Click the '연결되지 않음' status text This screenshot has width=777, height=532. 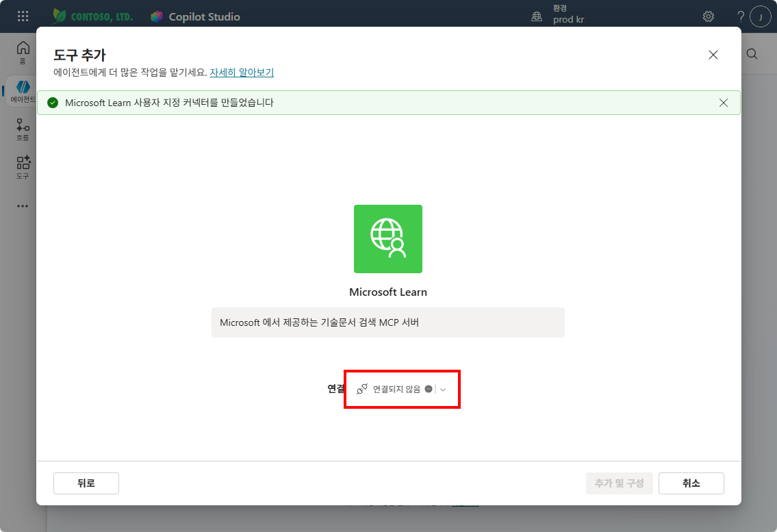396,389
